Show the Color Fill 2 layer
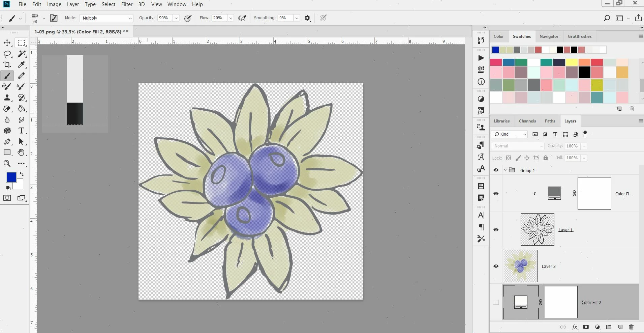Image resolution: width=644 pixels, height=333 pixels. tap(496, 302)
